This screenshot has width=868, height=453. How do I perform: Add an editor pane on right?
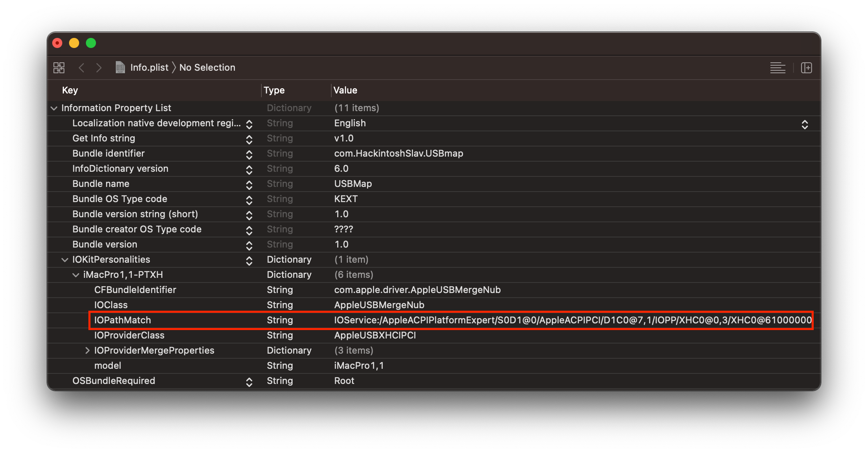click(x=806, y=68)
